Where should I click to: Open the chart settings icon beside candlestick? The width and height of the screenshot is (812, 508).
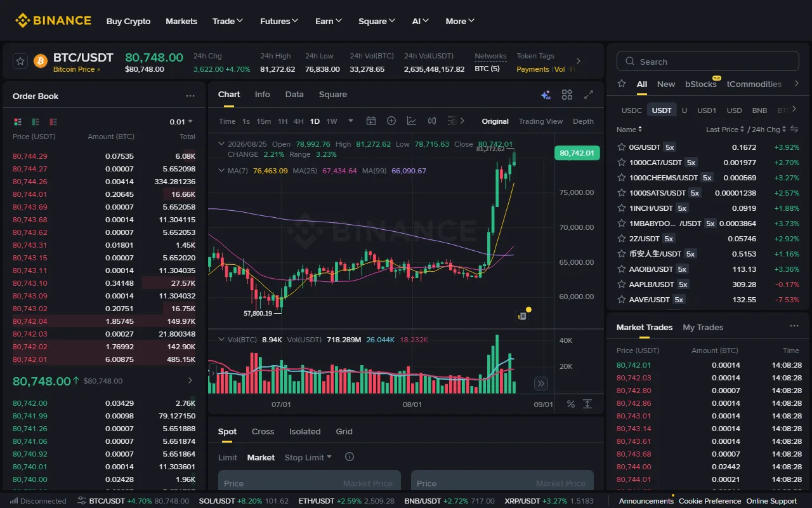[452, 121]
